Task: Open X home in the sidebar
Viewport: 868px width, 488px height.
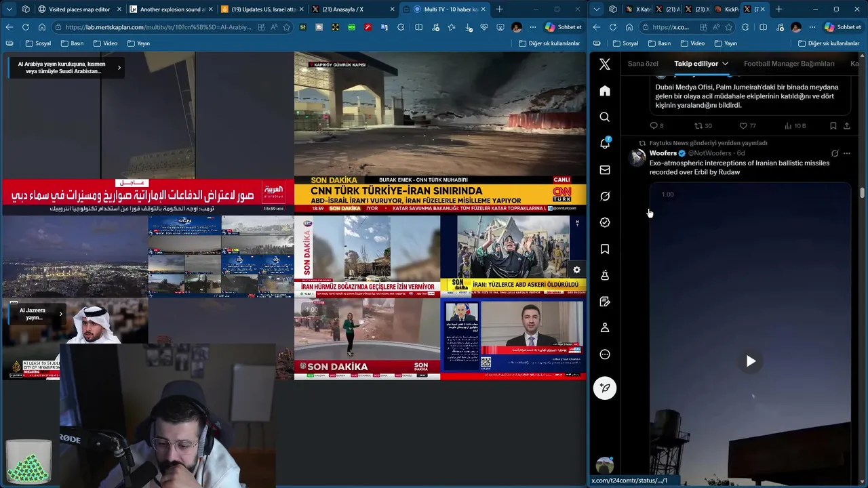Action: click(605, 91)
